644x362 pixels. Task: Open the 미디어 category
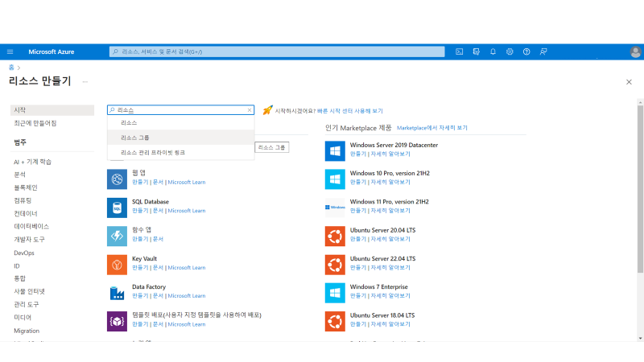pyautogui.click(x=23, y=317)
